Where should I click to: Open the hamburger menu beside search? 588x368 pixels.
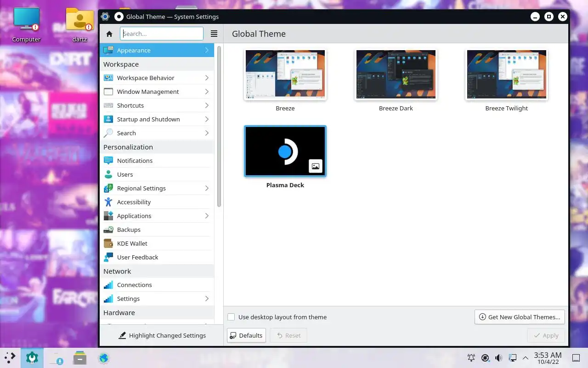[x=214, y=34]
